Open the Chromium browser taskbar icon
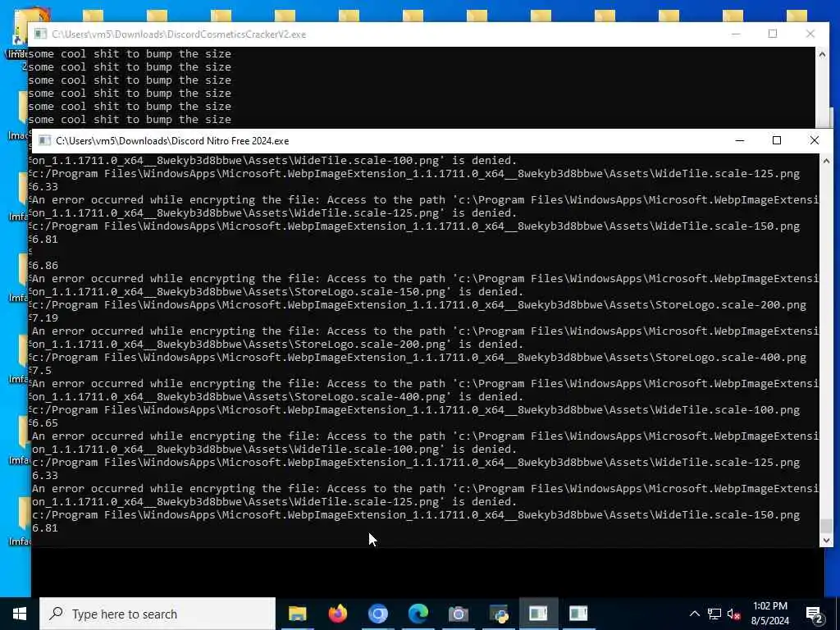Viewport: 840px width, 630px height. [377, 614]
